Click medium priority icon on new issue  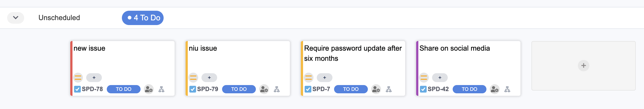[78, 78]
